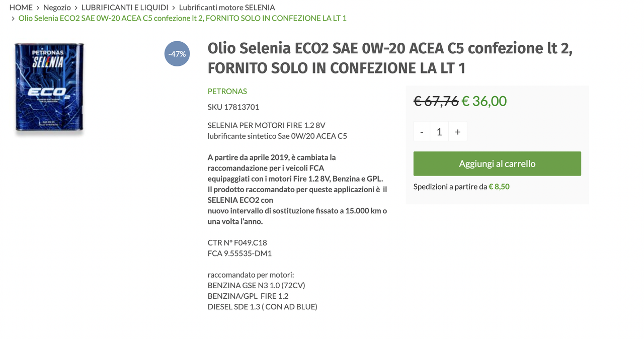The width and height of the screenshot is (644, 339).
Task: Click the CTR N° F049.C18 line
Action: 237,242
